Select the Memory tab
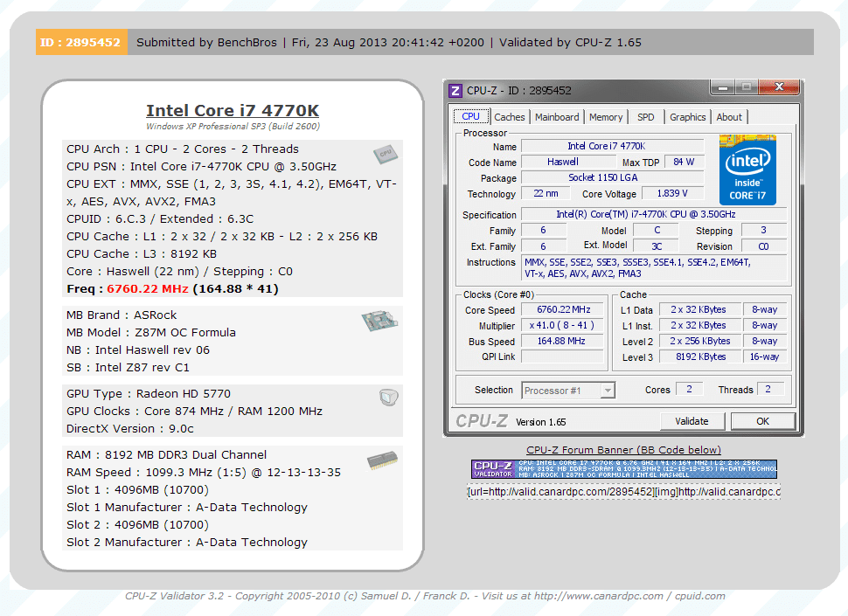Screen dimensions: 848x616 [x=606, y=117]
